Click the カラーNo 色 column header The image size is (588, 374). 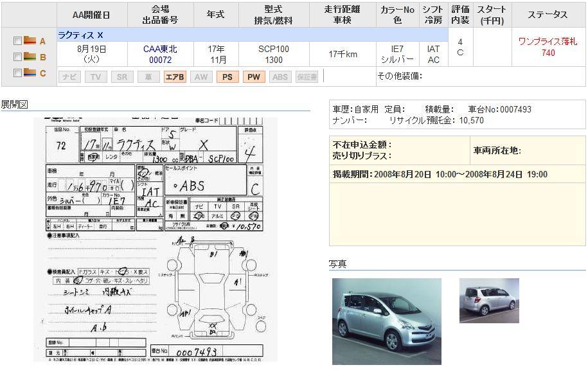[x=398, y=15]
